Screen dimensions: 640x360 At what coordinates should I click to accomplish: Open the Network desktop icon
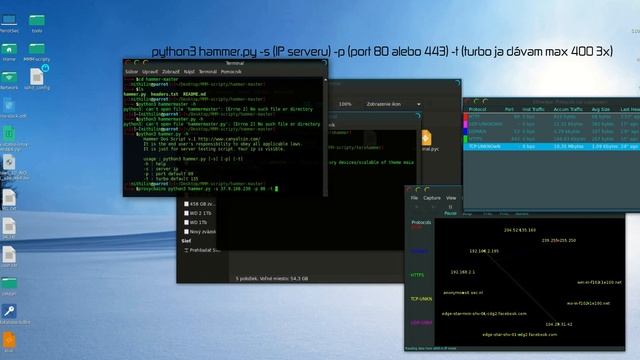click(x=9, y=80)
